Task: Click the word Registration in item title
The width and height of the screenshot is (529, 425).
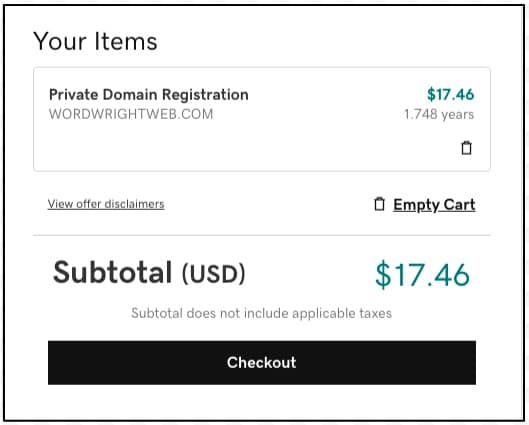Action: [205, 95]
